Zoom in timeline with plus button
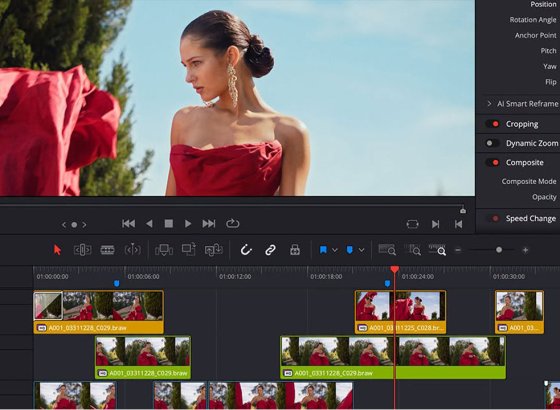This screenshot has width=560, height=410. 525,250
